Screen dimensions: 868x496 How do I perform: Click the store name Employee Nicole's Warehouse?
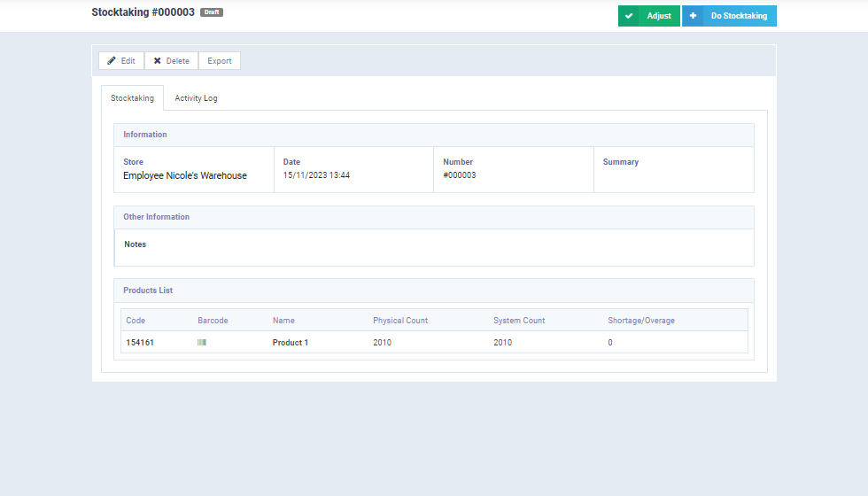pos(185,175)
